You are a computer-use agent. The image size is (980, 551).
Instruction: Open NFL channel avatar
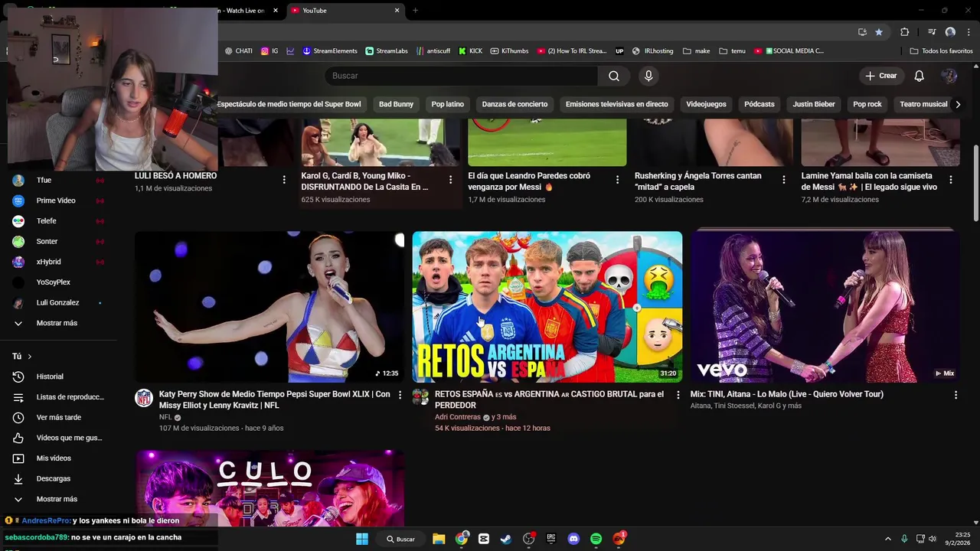[144, 397]
